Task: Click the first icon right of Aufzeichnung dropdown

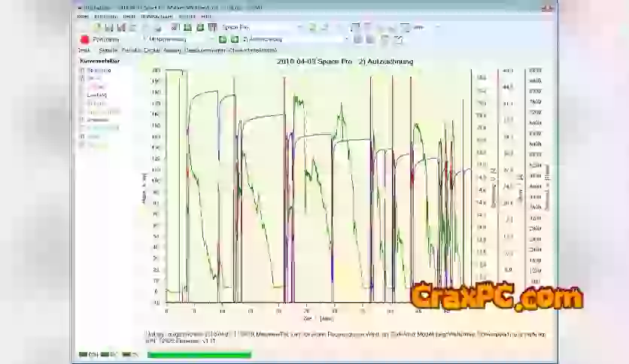Action: [x=358, y=39]
